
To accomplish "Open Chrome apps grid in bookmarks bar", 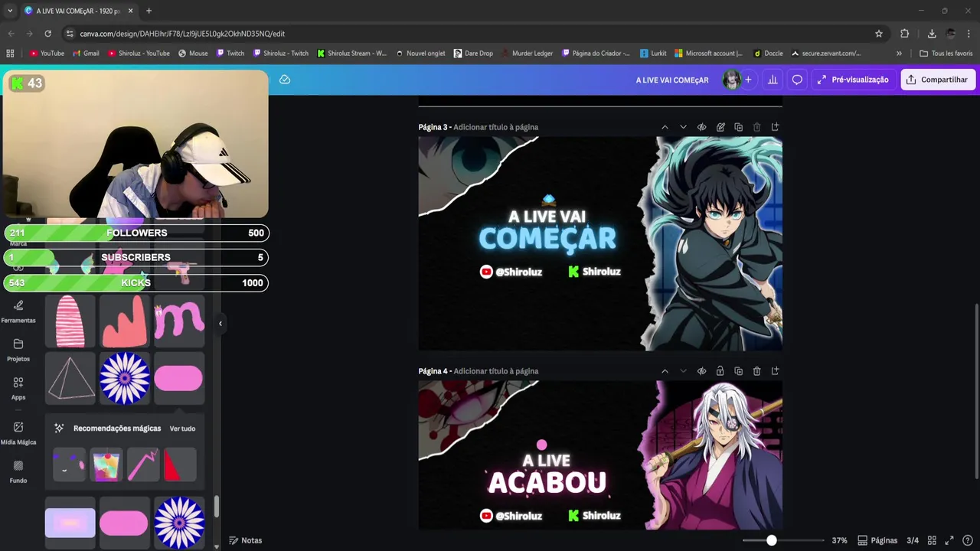I will point(10,54).
